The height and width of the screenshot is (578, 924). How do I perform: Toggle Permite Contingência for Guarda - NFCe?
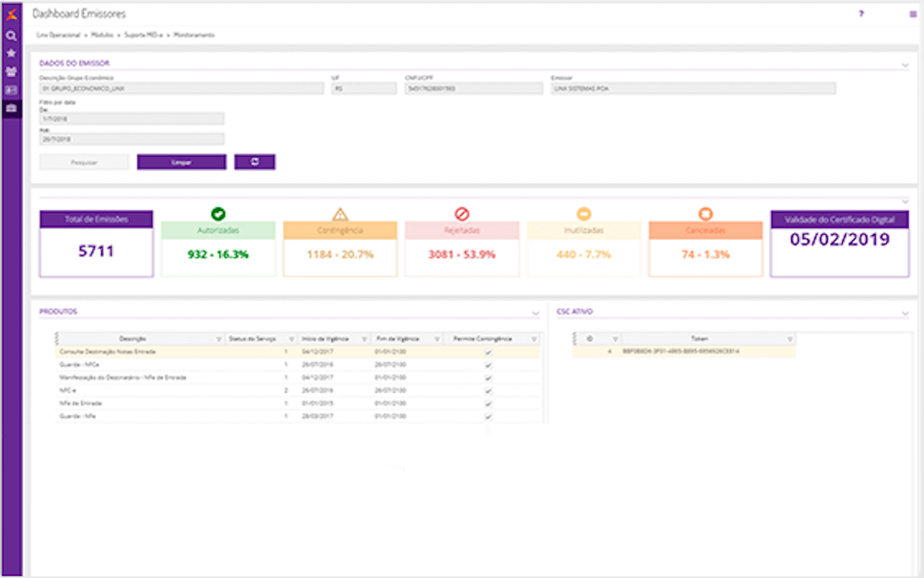click(488, 365)
